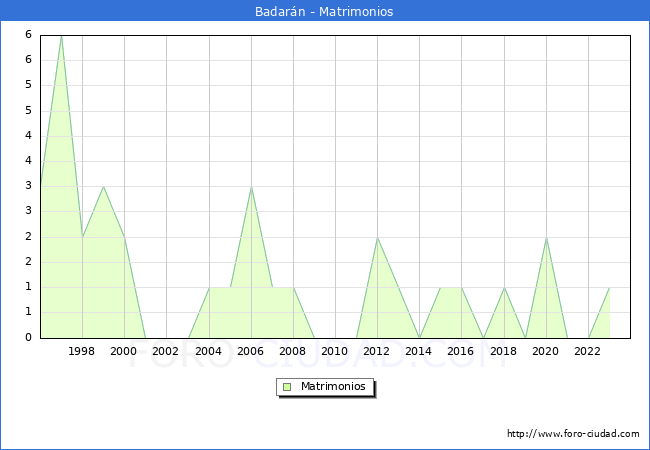Click the 2006 peak data point at 3
Image resolution: width=650 pixels, height=450 pixels.
(251, 187)
